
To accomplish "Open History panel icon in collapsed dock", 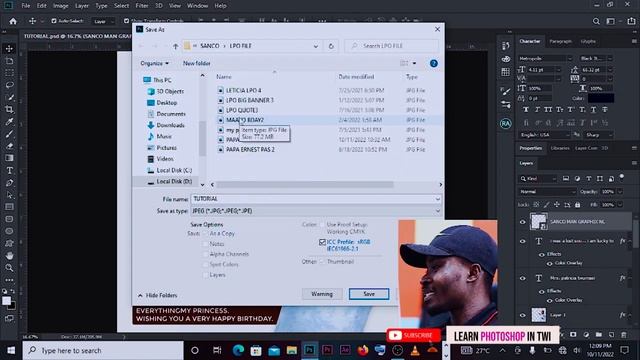I will click(506, 46).
